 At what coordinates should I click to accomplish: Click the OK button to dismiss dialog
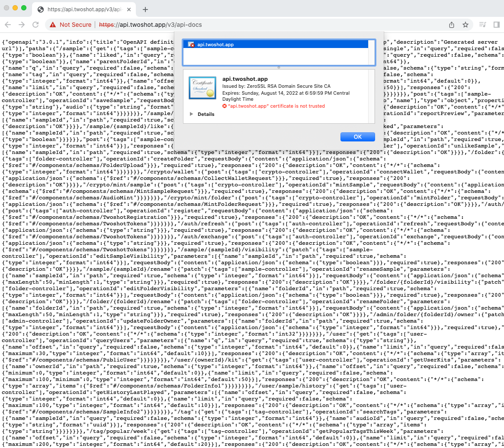[357, 137]
